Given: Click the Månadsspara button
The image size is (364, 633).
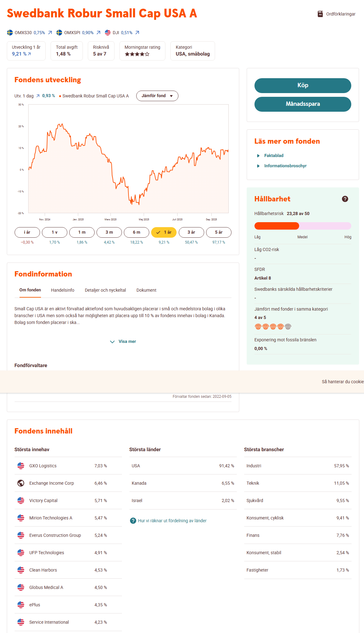Looking at the screenshot, I should pyautogui.click(x=303, y=104).
